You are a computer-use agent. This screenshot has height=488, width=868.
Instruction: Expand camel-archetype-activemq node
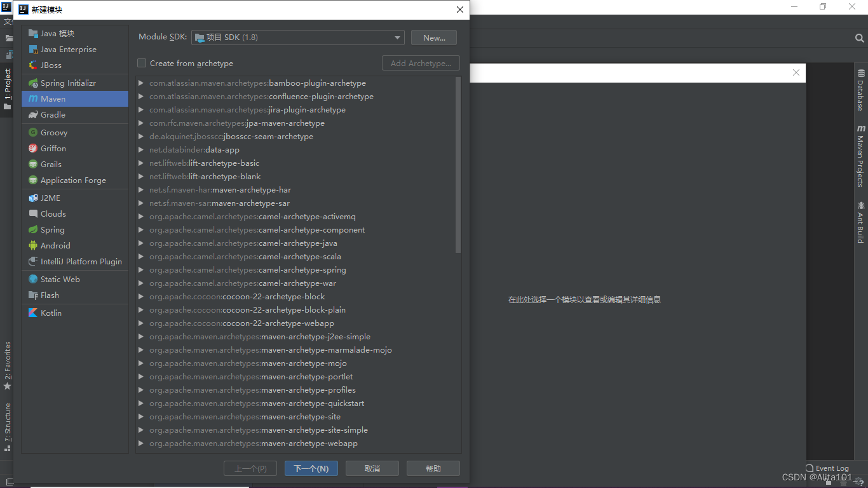[141, 217]
